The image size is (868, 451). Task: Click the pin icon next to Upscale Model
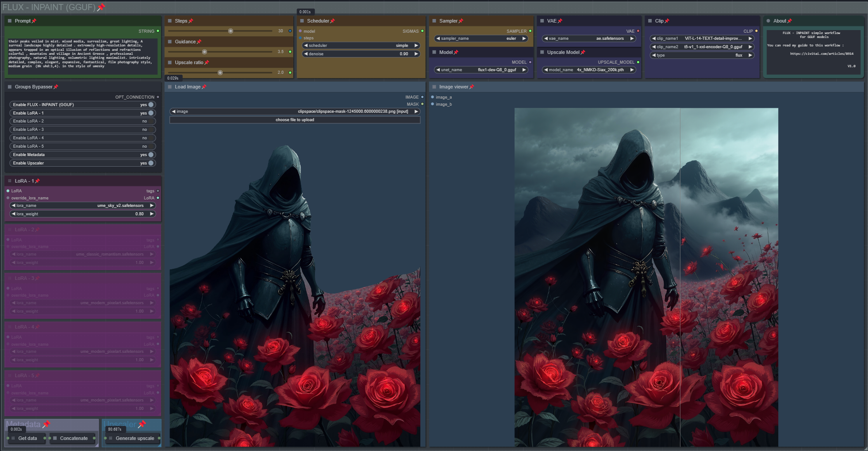583,52
